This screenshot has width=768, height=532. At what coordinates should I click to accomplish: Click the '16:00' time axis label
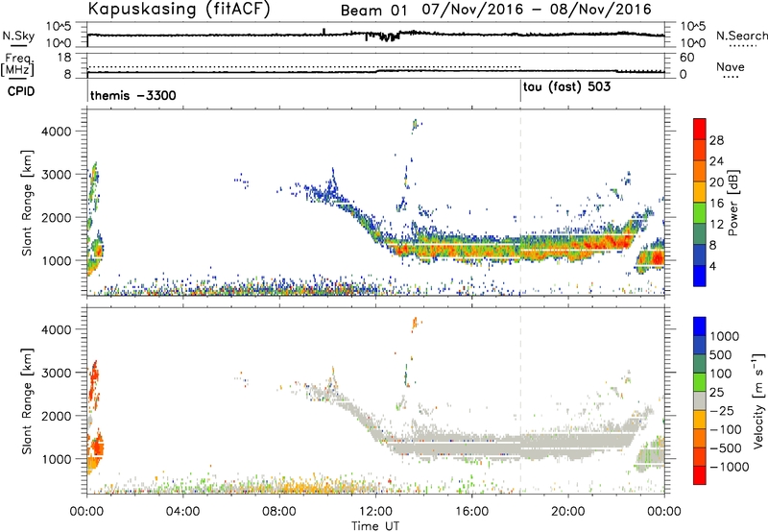[471, 512]
